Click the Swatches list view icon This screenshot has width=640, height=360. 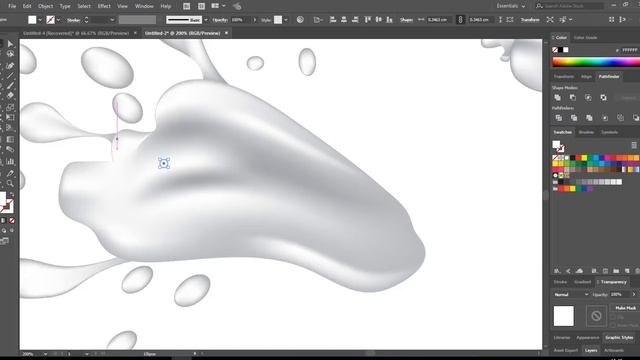[634, 145]
